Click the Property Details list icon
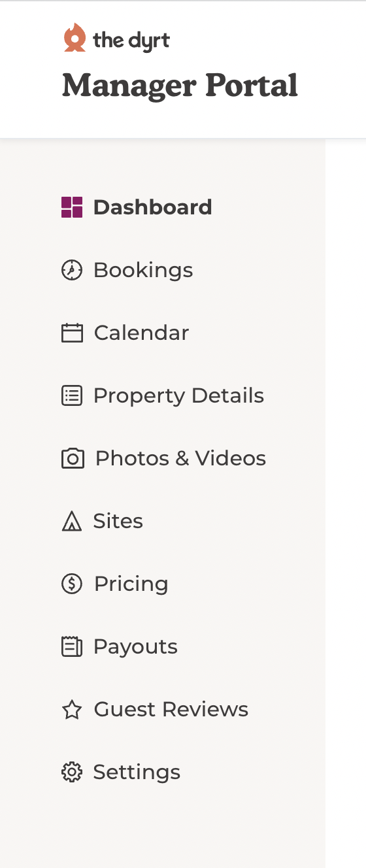Viewport: 366px width, 868px height. pos(72,395)
